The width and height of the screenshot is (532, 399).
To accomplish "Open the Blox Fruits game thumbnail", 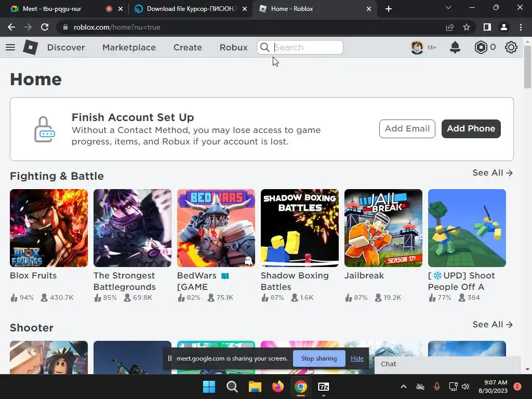I will [49, 228].
